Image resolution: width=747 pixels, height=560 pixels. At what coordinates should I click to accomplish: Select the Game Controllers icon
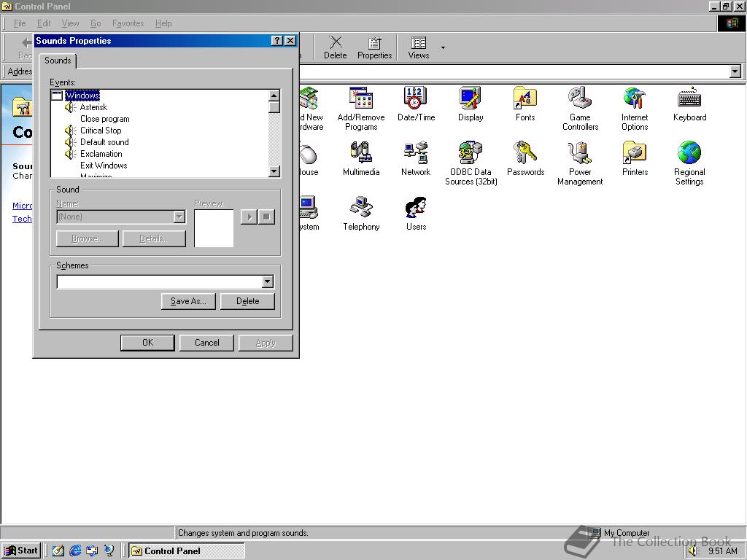tap(580, 102)
